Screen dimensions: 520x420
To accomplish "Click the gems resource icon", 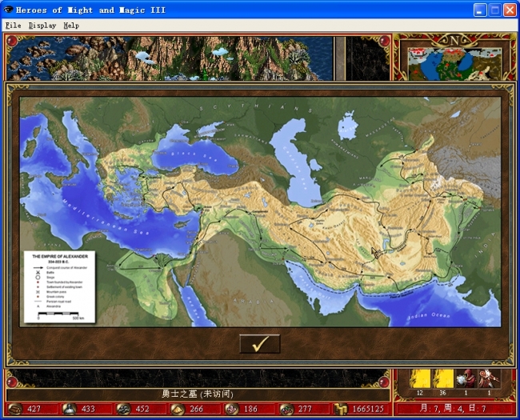I will point(286,409).
